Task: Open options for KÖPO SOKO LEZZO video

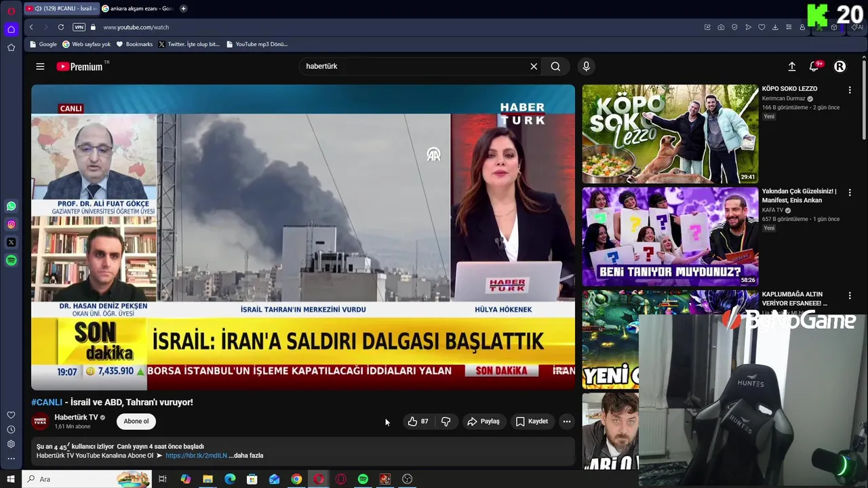Action: point(850,89)
